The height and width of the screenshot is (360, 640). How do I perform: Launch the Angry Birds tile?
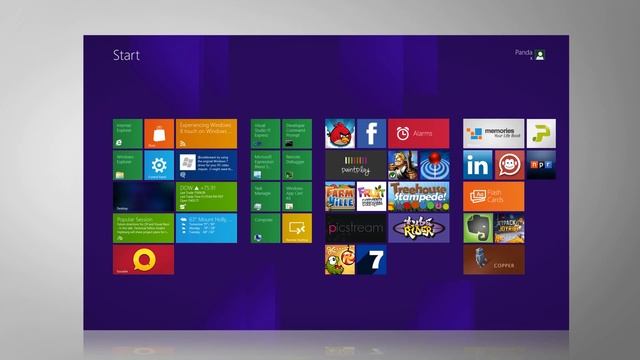[340, 133]
